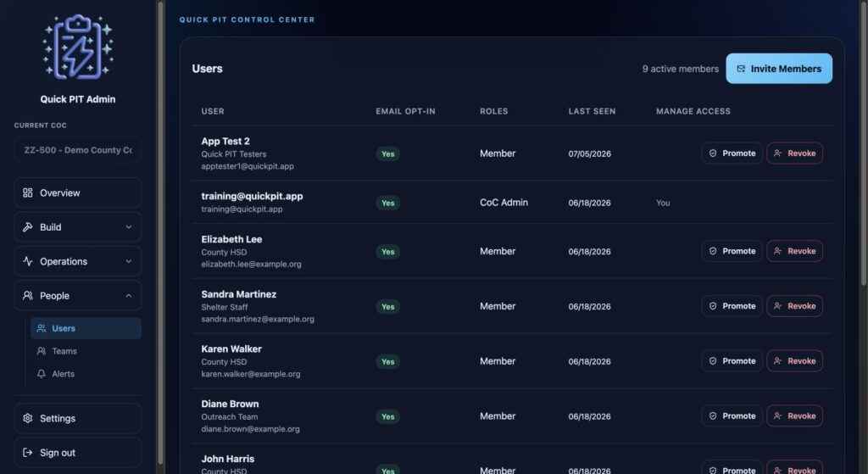Image resolution: width=868 pixels, height=474 pixels.
Task: Open the Build menu section
Action: click(x=77, y=227)
